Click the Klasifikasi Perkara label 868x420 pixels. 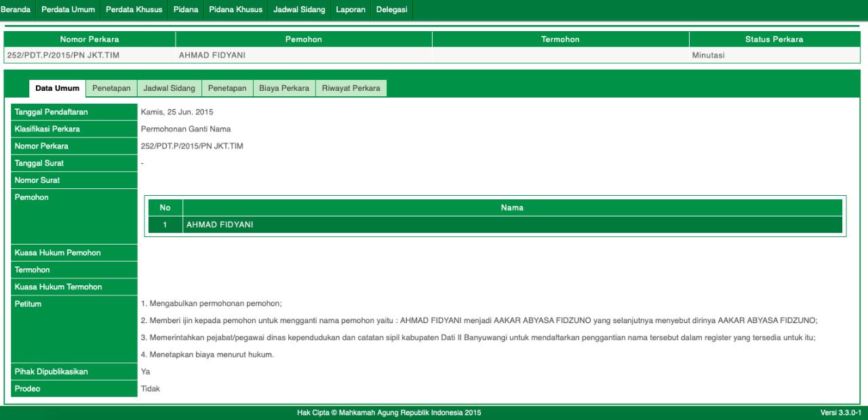[x=75, y=129]
